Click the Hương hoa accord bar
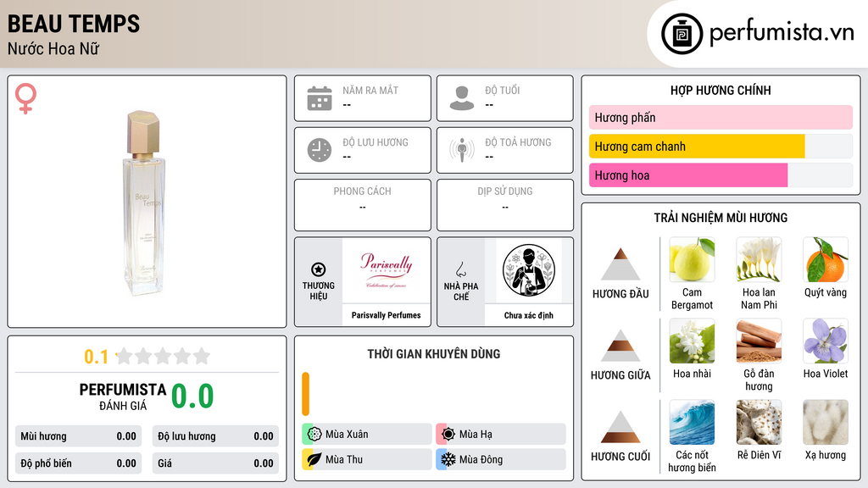Image resolution: width=868 pixels, height=488 pixels. (x=721, y=175)
